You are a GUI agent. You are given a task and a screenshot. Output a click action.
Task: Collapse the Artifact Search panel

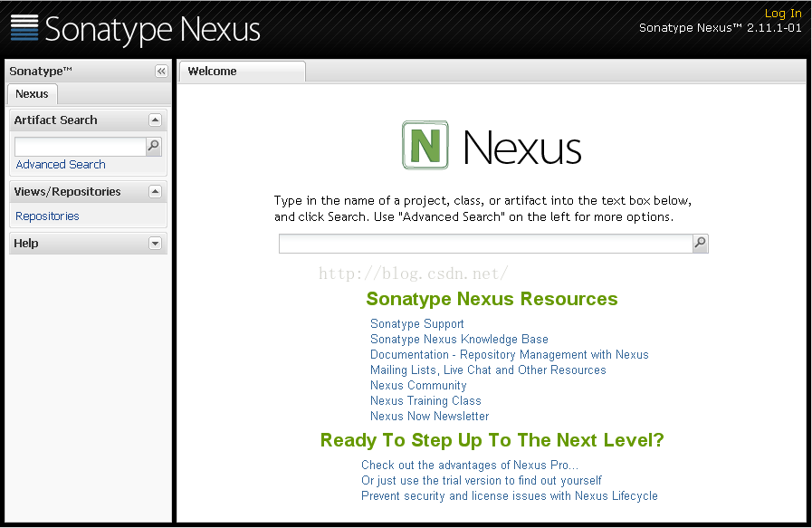click(155, 120)
